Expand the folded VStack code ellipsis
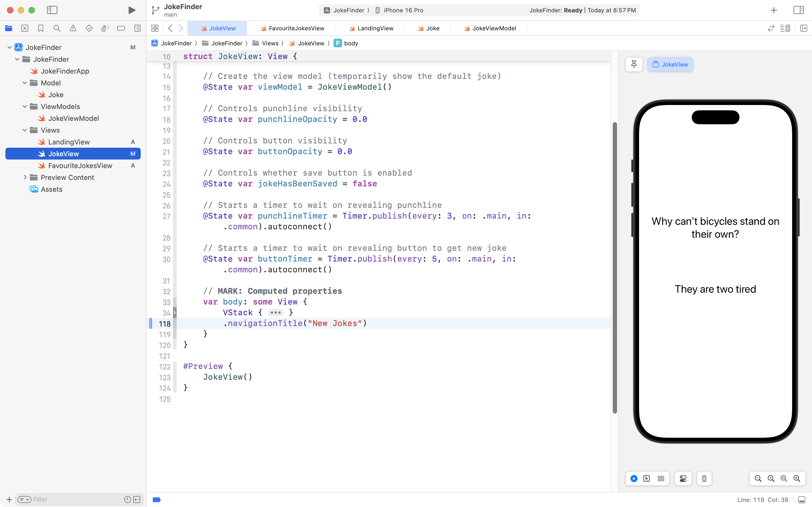Screen dimensions: 812x507 pyautogui.click(x=275, y=313)
